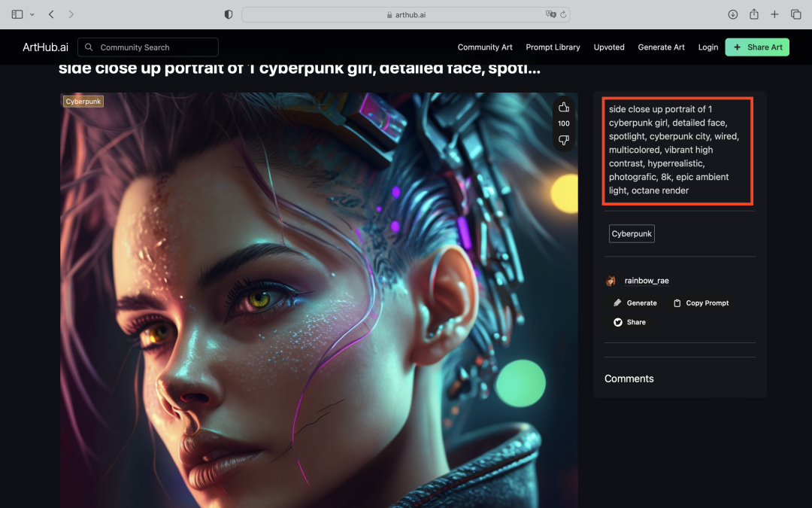Screen dimensions: 812x508
Task: Click the Copy Prompt clipboard icon
Action: (677, 303)
